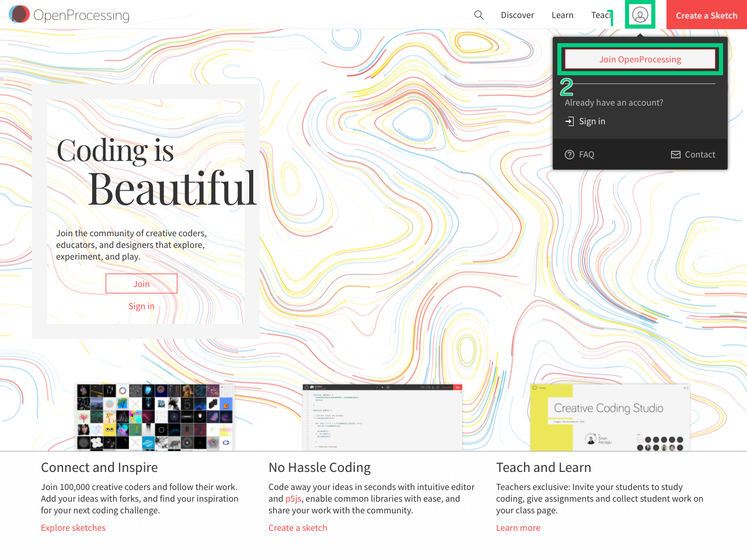Click the OpenProcessing logo icon
Viewport: 747px width, 560px height.
pyautogui.click(x=19, y=15)
